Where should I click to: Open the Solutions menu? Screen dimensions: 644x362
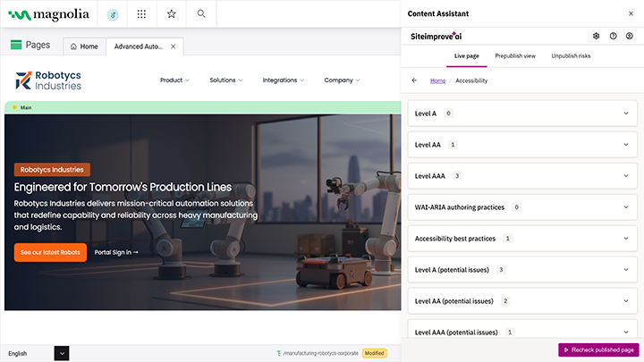click(x=226, y=80)
